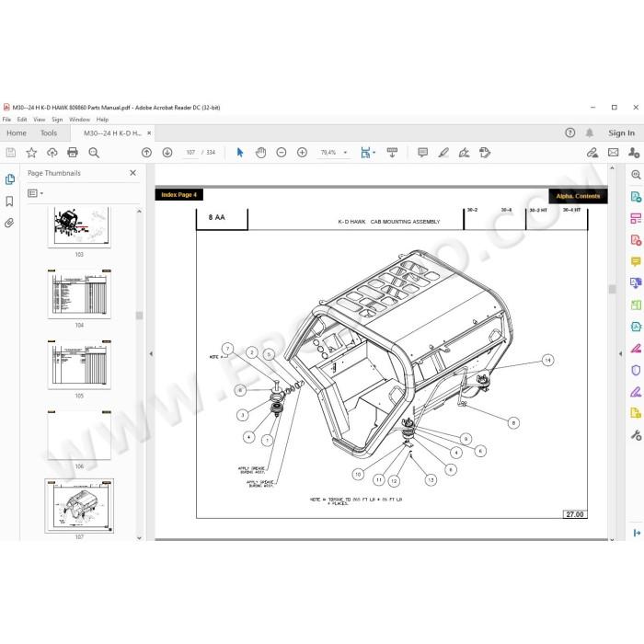The height and width of the screenshot is (644, 644).
Task: Open the Comment tool in right pane
Action: [x=636, y=261]
